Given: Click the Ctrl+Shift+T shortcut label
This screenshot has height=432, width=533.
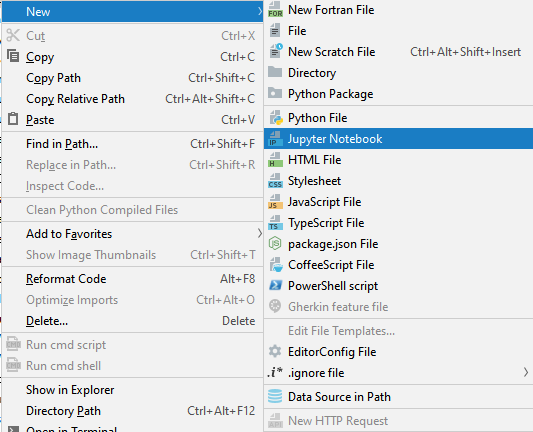Looking at the screenshot, I should pyautogui.click(x=223, y=255).
